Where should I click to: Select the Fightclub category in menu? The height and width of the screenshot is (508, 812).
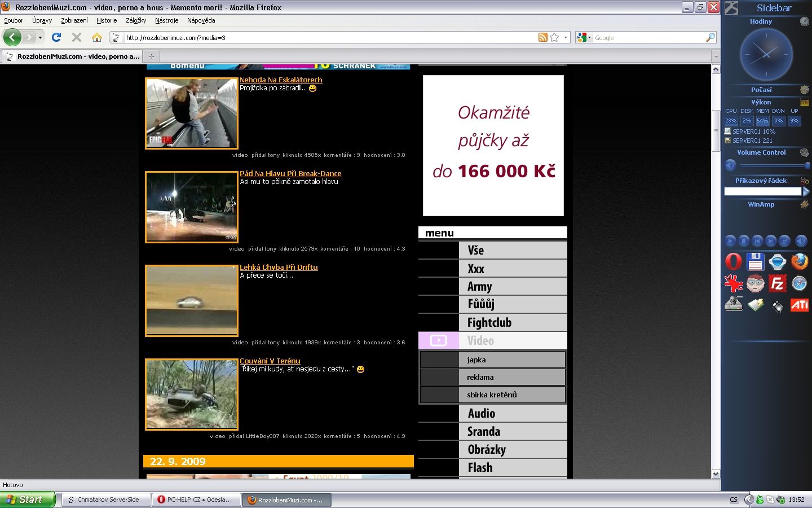pos(489,322)
